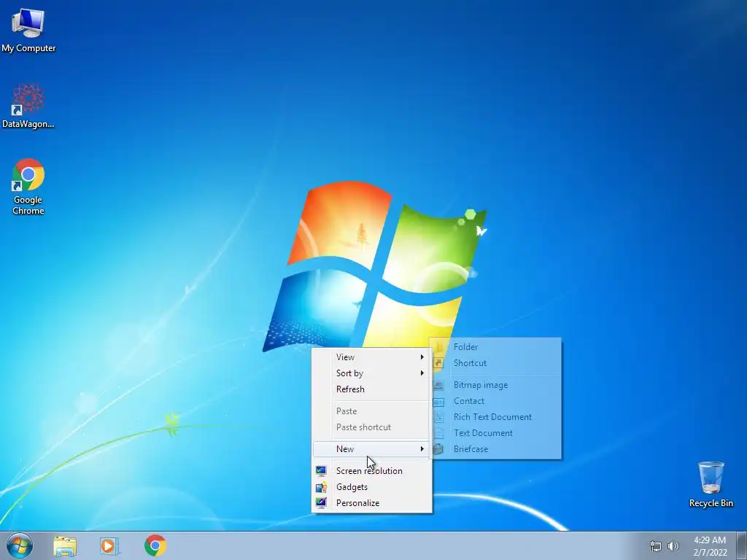
Task: Expand the Sort by submenu arrow
Action: click(x=422, y=373)
